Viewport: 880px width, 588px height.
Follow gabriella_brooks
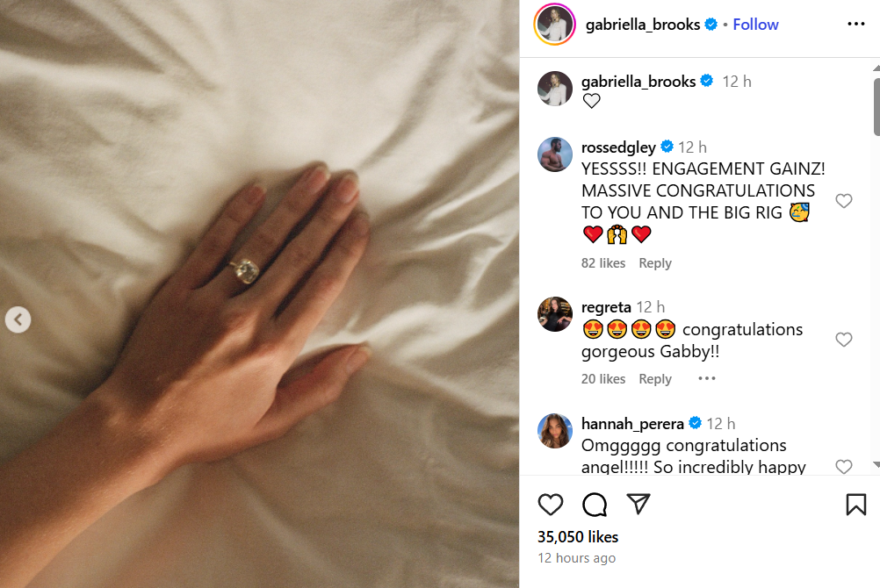755,25
